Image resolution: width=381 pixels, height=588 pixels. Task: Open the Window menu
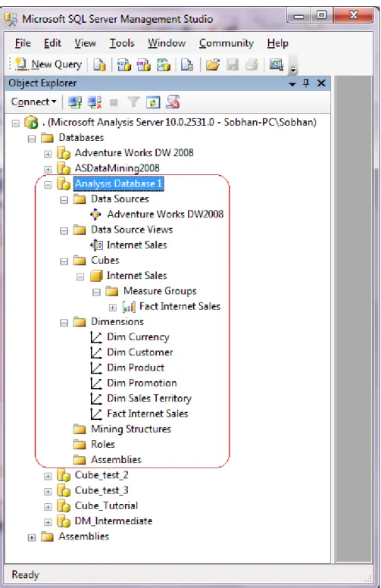pyautogui.click(x=167, y=43)
